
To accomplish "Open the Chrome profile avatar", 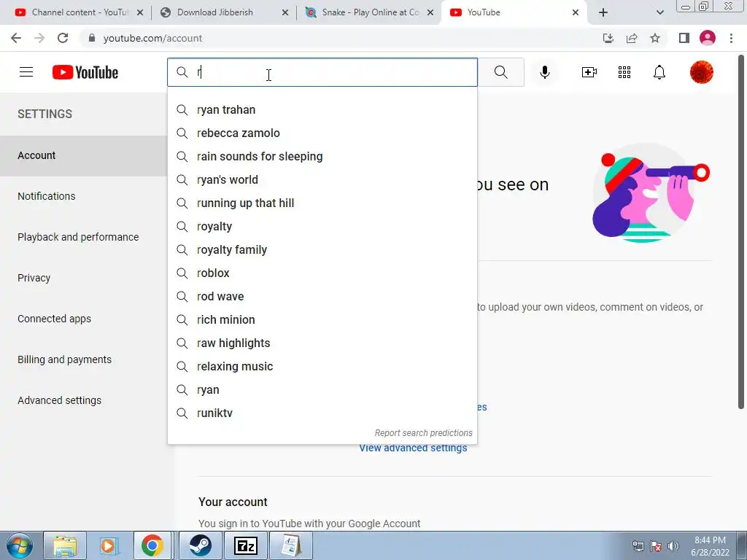I will pyautogui.click(x=708, y=38).
